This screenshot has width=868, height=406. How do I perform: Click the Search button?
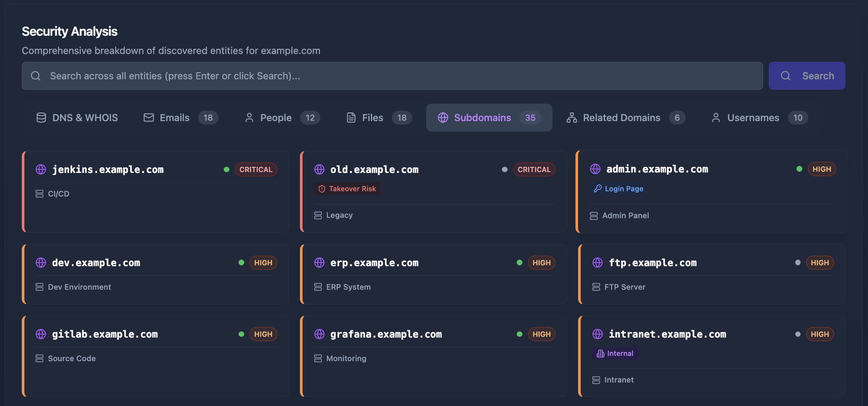(807, 75)
